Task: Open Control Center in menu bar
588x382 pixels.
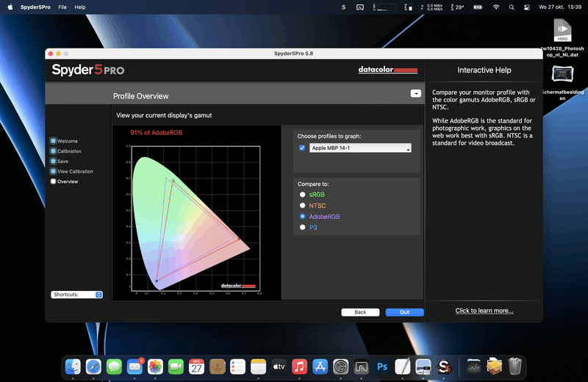Action: point(527,7)
